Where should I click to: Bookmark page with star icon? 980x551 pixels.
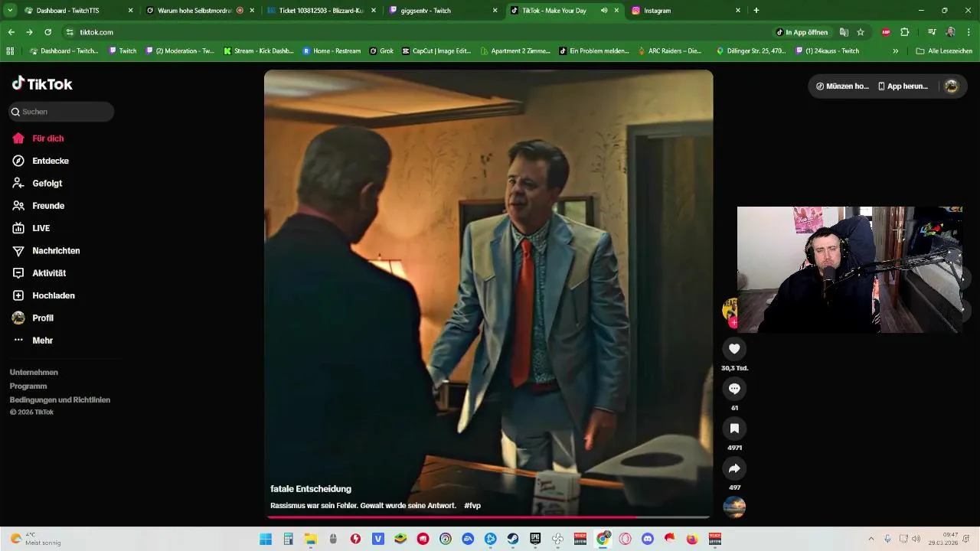coord(861,32)
